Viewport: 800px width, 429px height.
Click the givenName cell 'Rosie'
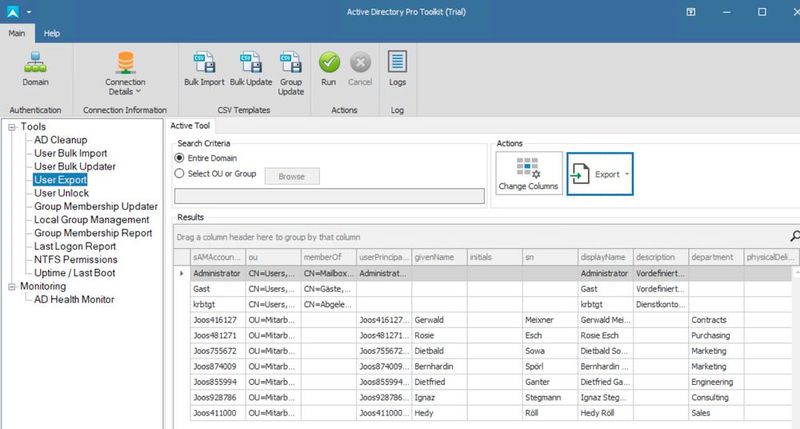(x=439, y=335)
